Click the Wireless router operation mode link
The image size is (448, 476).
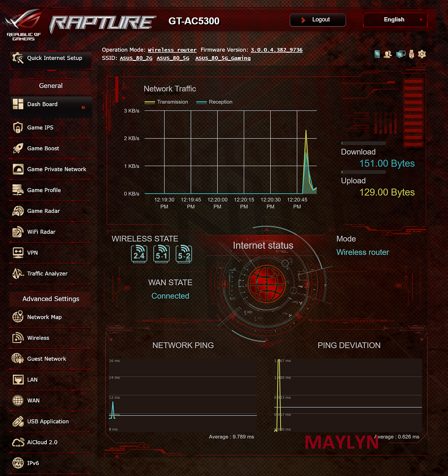click(x=172, y=50)
